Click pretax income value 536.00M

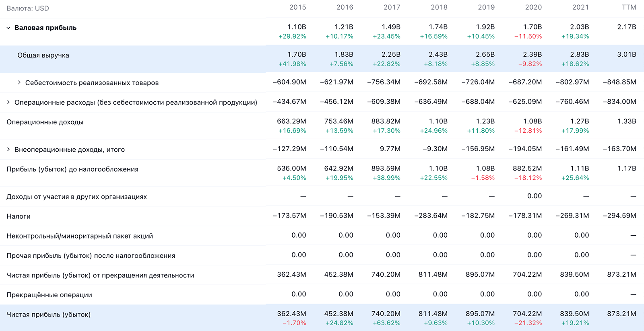click(x=291, y=169)
